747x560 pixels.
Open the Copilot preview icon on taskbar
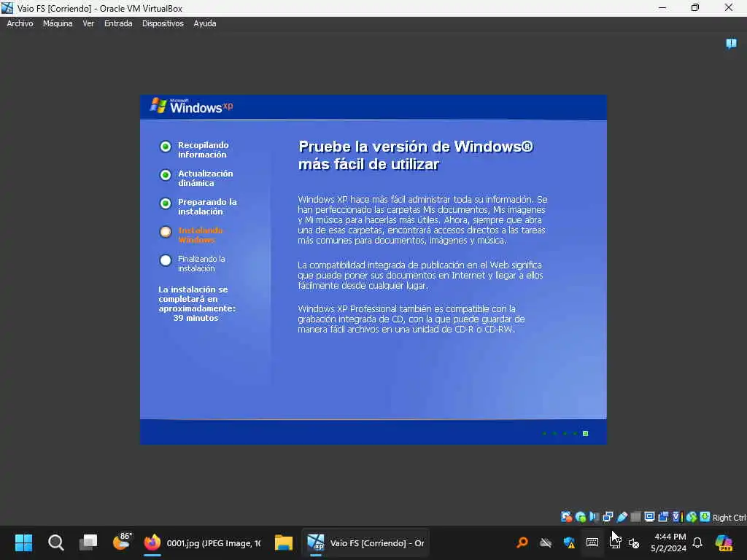pos(724,542)
